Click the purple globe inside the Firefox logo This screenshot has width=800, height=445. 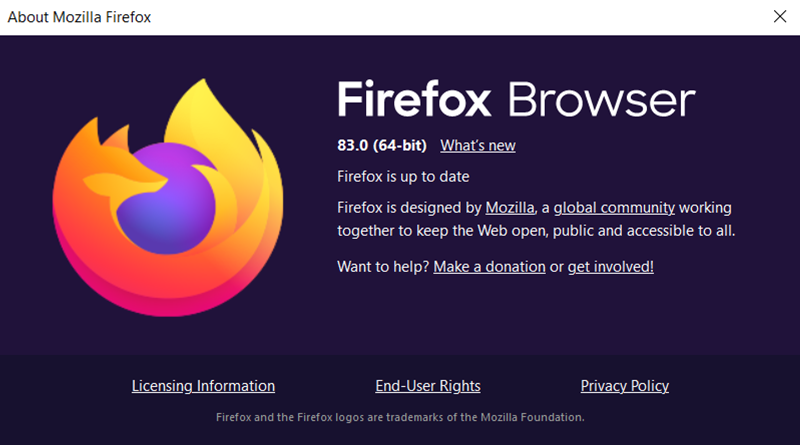tap(168, 199)
